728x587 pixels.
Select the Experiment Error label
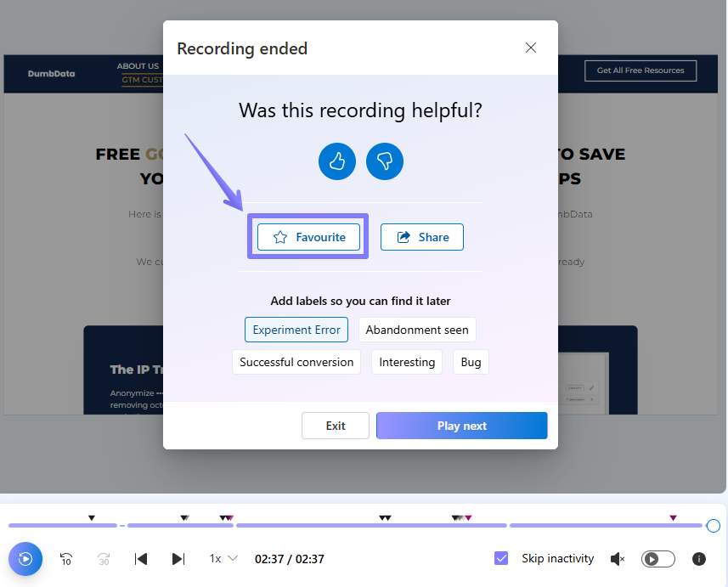coord(296,330)
